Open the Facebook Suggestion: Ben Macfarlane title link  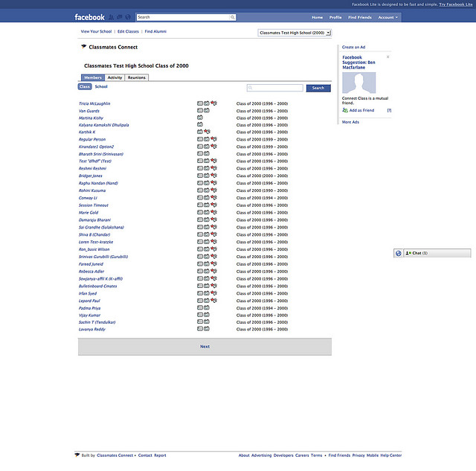point(358,63)
